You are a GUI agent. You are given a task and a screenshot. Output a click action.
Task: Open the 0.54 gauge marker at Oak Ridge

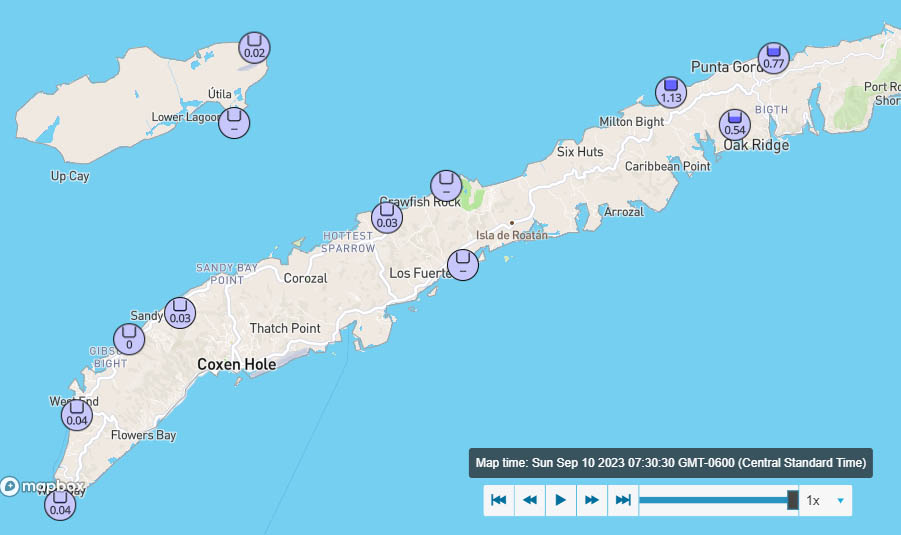tap(735, 124)
